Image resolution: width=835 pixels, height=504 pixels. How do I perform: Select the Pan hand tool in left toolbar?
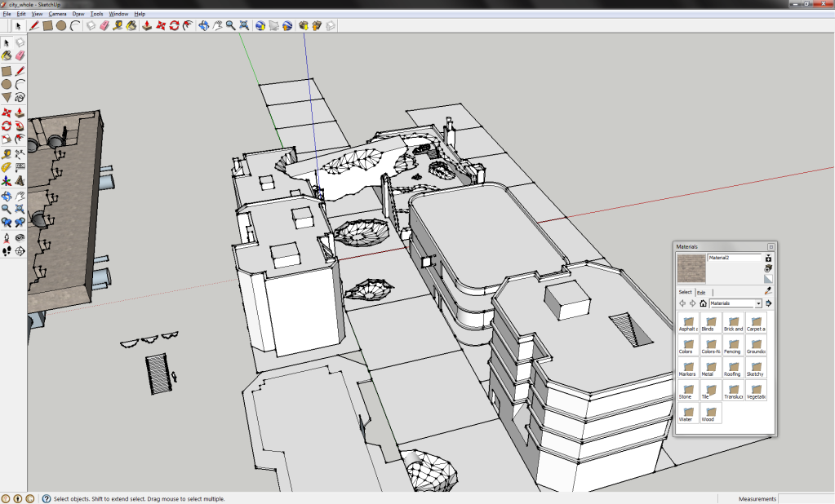(20, 196)
